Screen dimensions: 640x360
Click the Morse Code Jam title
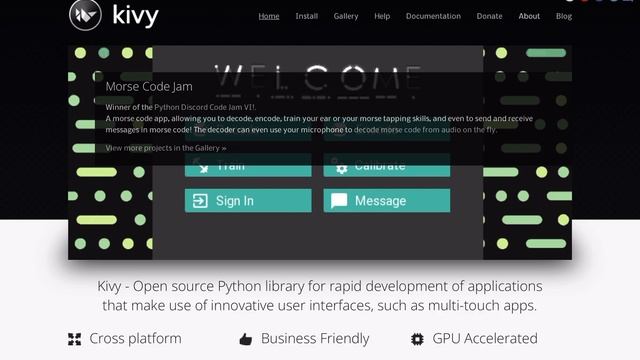[x=149, y=87]
